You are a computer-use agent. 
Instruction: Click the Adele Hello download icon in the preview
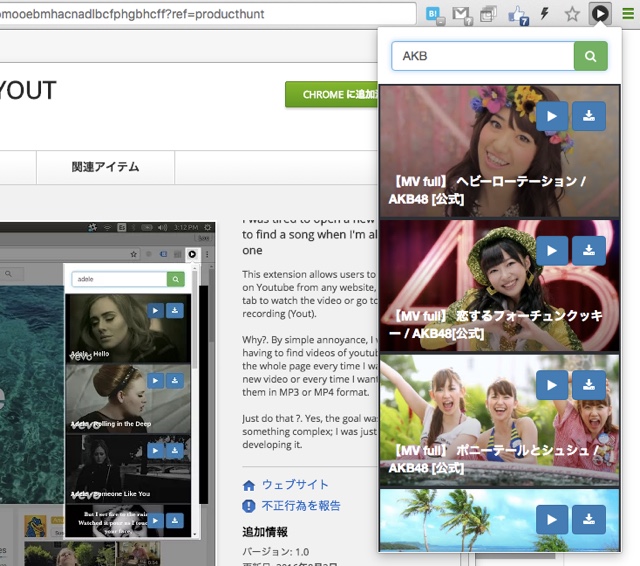175,311
